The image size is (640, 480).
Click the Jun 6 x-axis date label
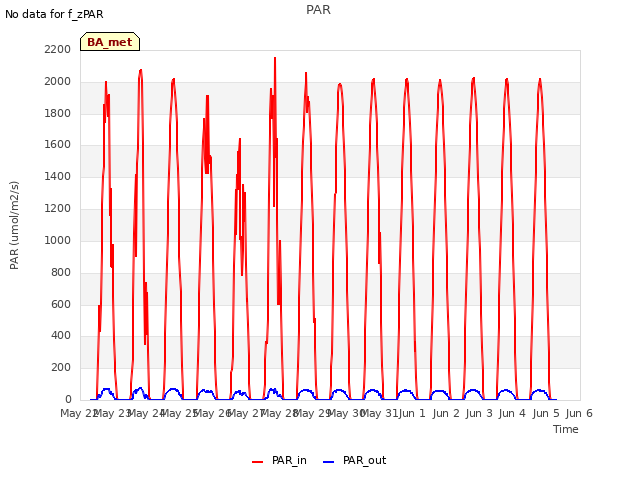[579, 413]
